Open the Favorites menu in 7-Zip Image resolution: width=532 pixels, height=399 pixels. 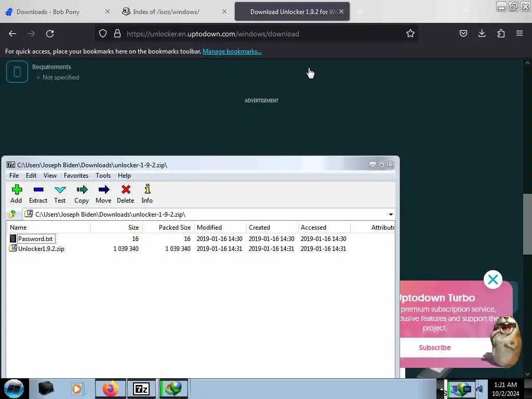[76, 176]
